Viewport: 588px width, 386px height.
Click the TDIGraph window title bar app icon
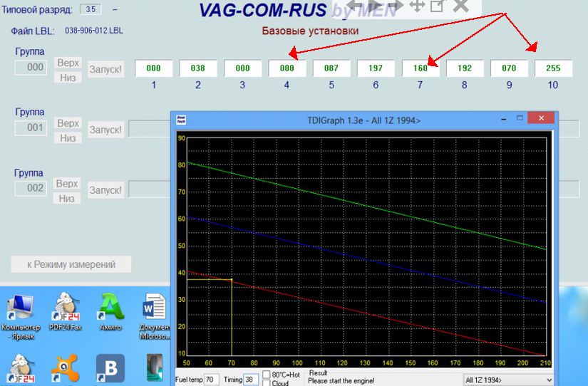tap(182, 120)
